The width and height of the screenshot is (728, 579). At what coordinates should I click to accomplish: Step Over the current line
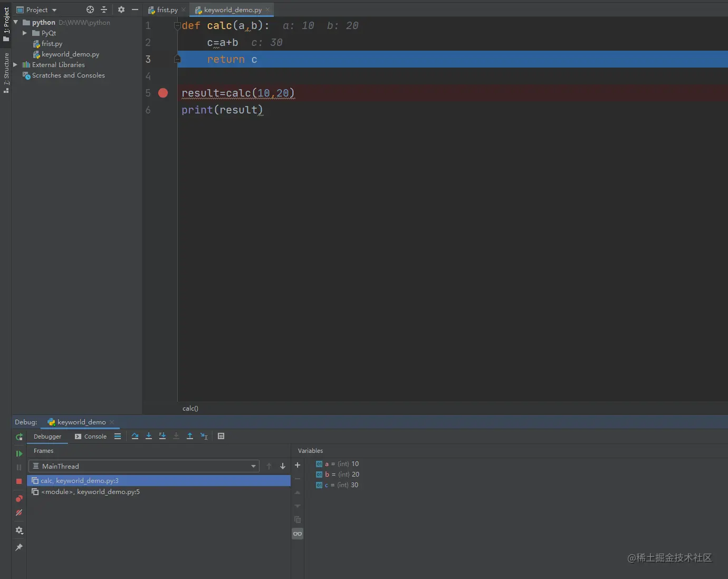[x=135, y=436]
